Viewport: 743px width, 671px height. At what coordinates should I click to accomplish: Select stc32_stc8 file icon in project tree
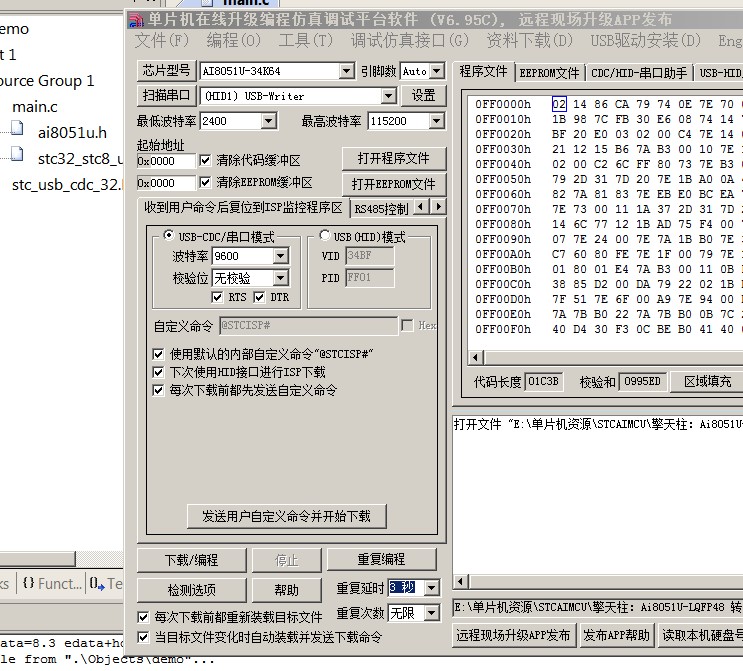click(17, 154)
